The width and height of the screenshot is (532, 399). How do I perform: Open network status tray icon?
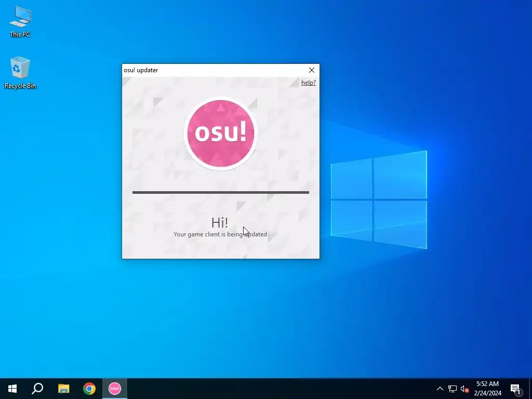click(x=453, y=389)
